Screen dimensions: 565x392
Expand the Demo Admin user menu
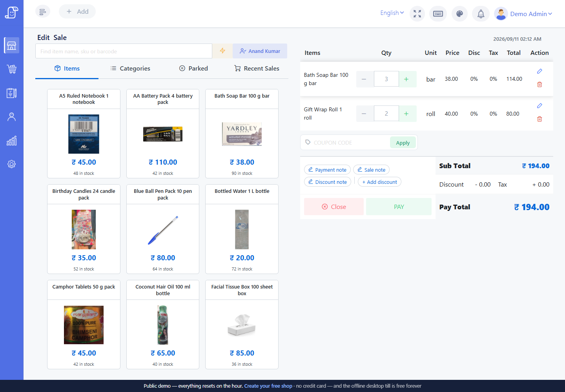point(531,14)
